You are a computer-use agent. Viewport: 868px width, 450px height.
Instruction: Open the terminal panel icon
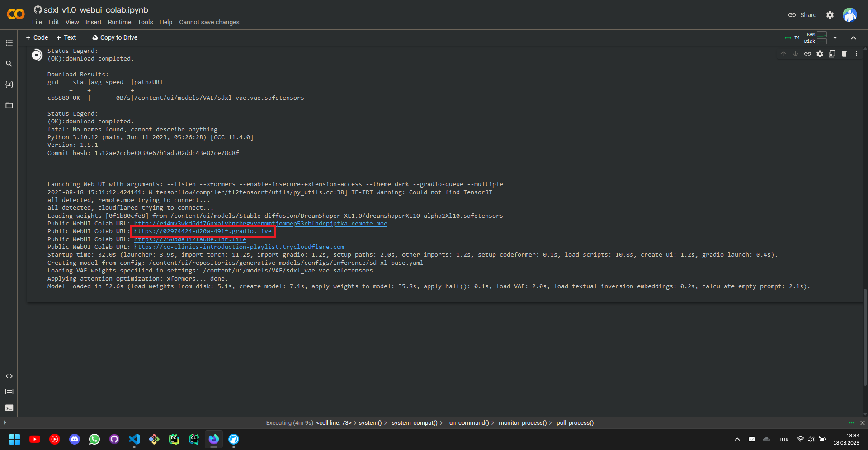[x=9, y=408]
